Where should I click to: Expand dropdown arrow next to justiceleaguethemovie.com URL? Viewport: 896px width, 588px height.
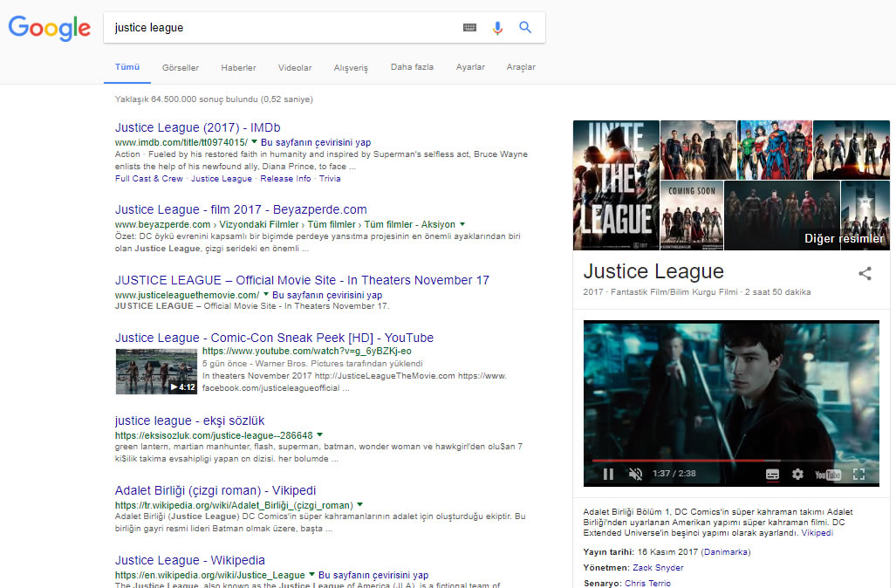266,294
